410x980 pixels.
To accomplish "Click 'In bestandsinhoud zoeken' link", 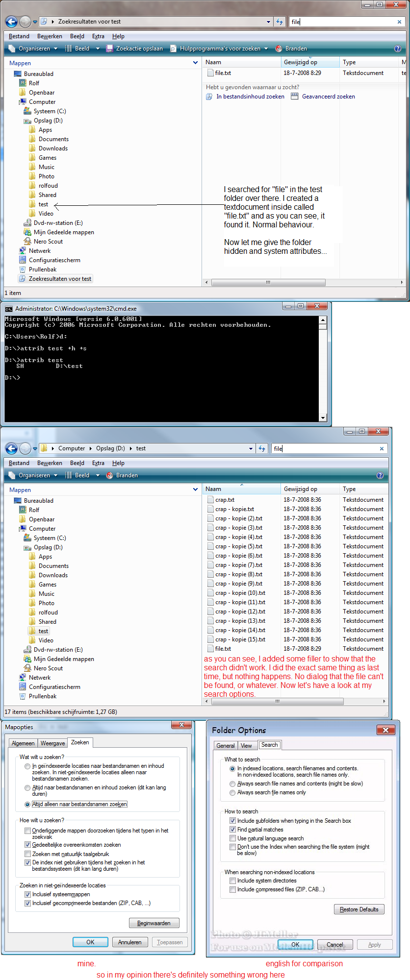I will pyautogui.click(x=250, y=97).
